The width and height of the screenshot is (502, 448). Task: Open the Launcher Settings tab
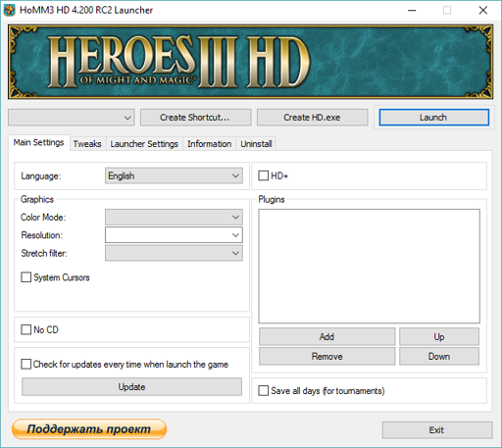[x=144, y=144]
